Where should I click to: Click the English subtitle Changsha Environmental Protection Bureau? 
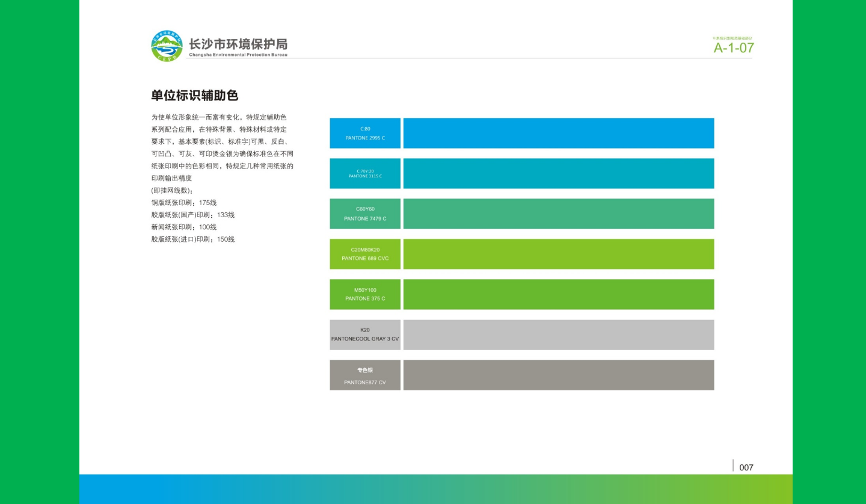point(238,53)
